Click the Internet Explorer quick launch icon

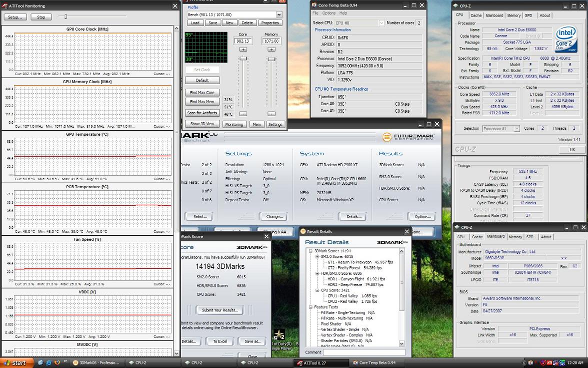pos(49,362)
